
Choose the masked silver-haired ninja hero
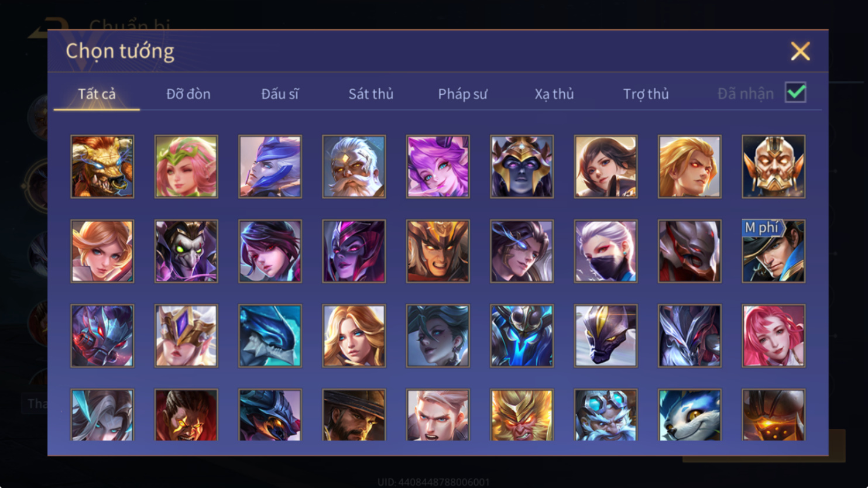[x=606, y=251]
